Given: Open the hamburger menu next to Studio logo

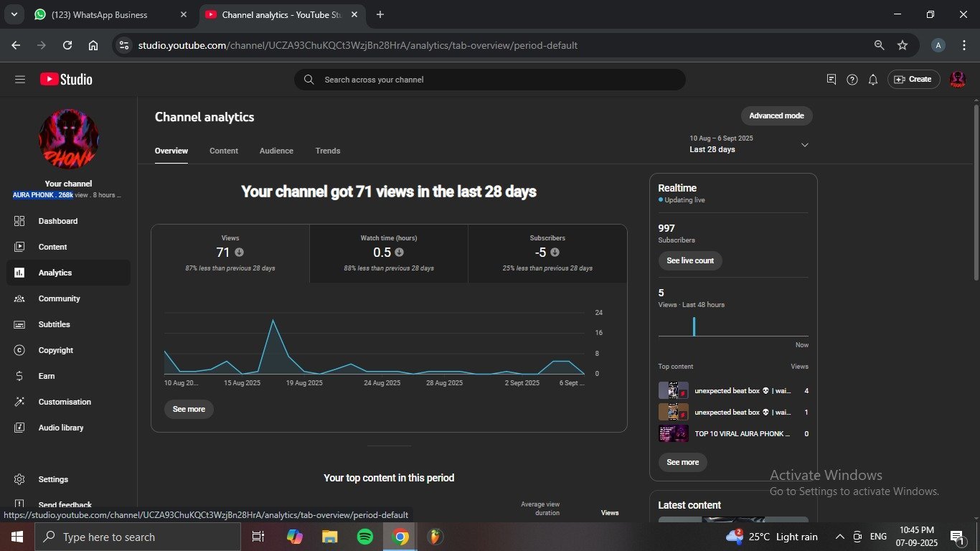Looking at the screenshot, I should click(x=19, y=80).
